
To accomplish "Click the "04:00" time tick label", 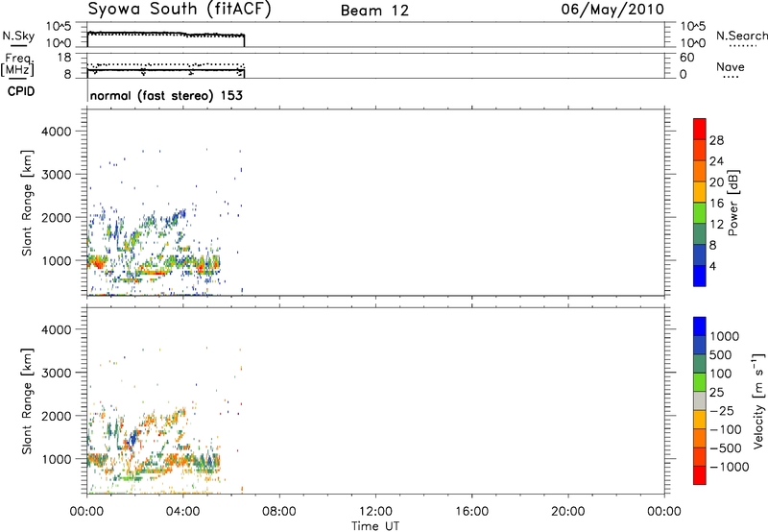I will coord(183,512).
